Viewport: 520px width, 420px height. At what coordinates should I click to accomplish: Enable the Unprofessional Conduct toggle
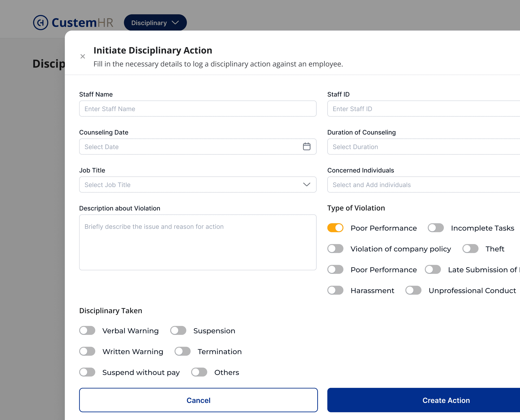pyautogui.click(x=413, y=290)
